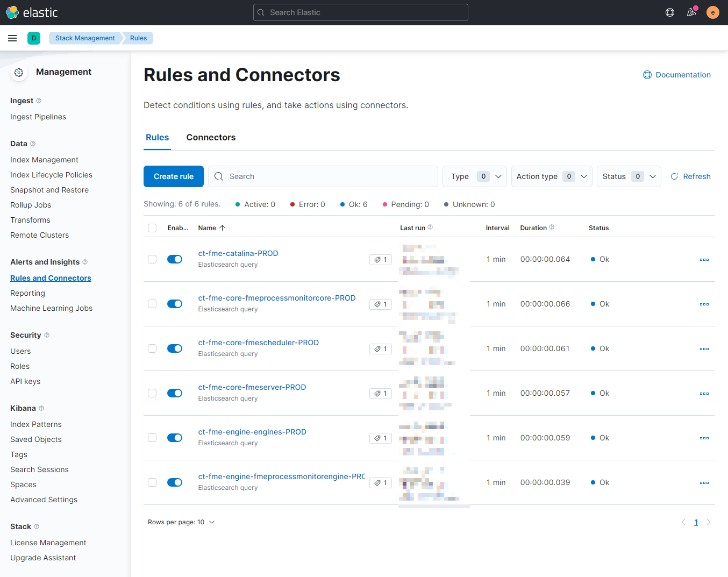Image resolution: width=728 pixels, height=577 pixels.
Task: Disable the ct-fme-catalina-PROD rule toggle
Action: (175, 259)
